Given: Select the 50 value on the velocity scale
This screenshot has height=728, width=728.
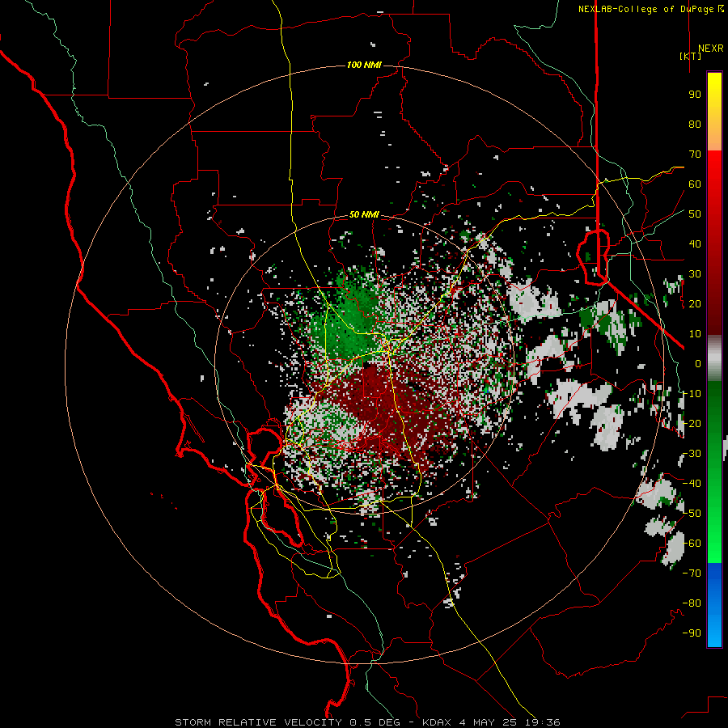Looking at the screenshot, I should [695, 214].
